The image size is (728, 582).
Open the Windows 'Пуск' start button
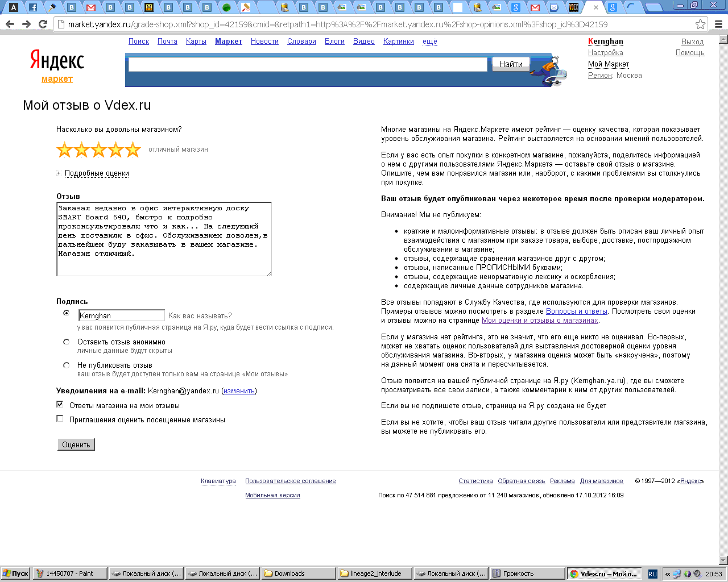tap(15, 573)
